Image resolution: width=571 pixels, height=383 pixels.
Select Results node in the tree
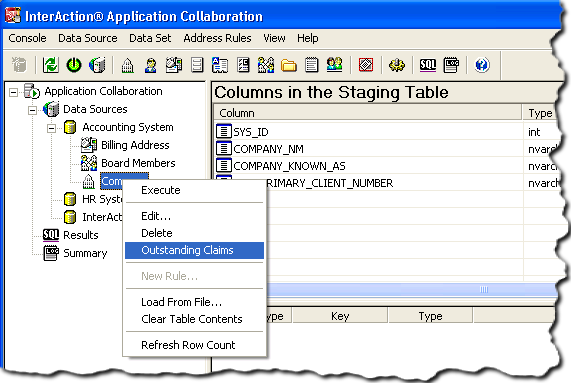81,235
